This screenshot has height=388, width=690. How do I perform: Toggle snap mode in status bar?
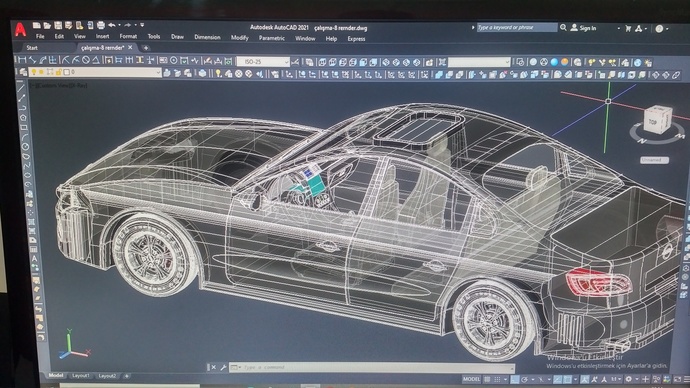coord(497,379)
